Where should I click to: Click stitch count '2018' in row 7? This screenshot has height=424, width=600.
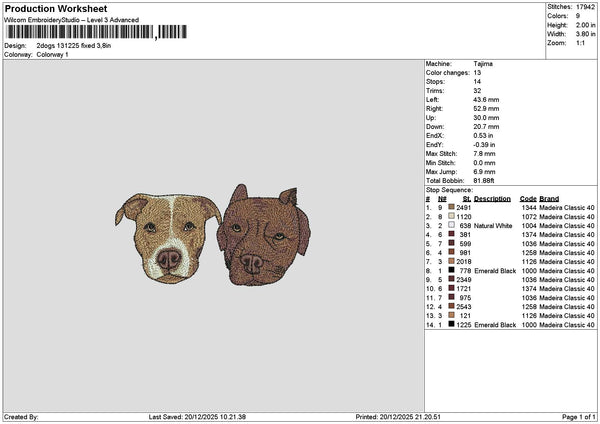pyautogui.click(x=463, y=262)
